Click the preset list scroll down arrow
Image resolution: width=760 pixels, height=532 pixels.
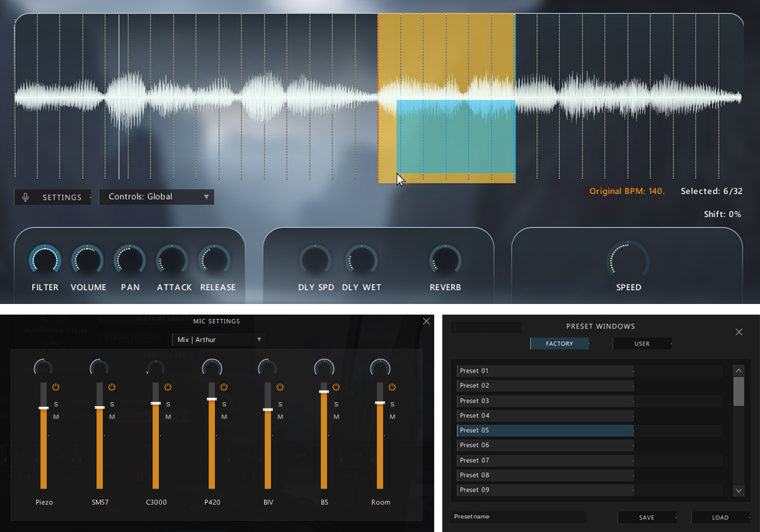coord(739,491)
